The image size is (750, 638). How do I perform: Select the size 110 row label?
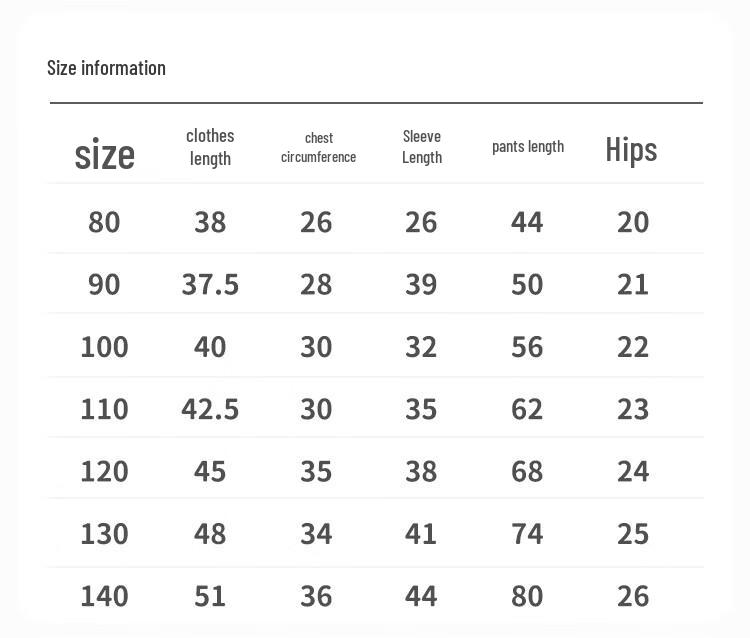(104, 409)
